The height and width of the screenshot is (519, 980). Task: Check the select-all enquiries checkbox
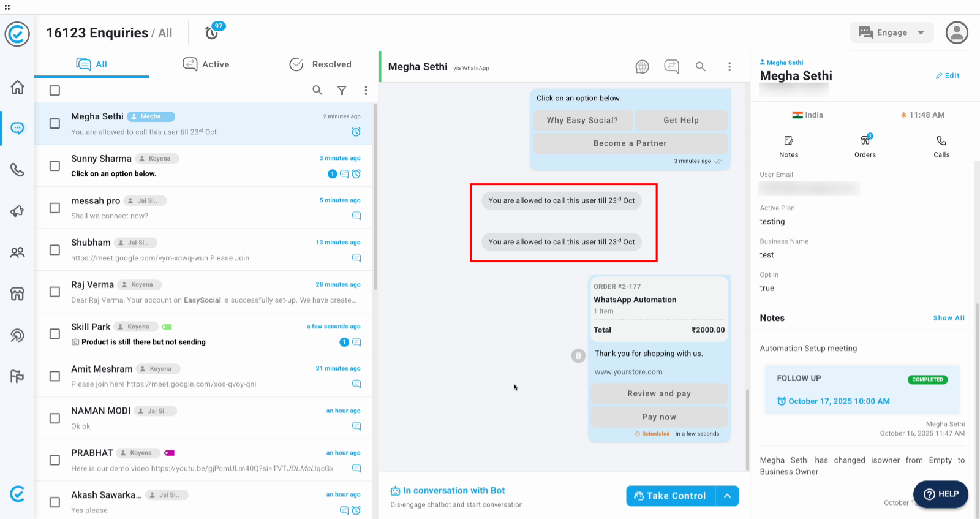point(55,91)
